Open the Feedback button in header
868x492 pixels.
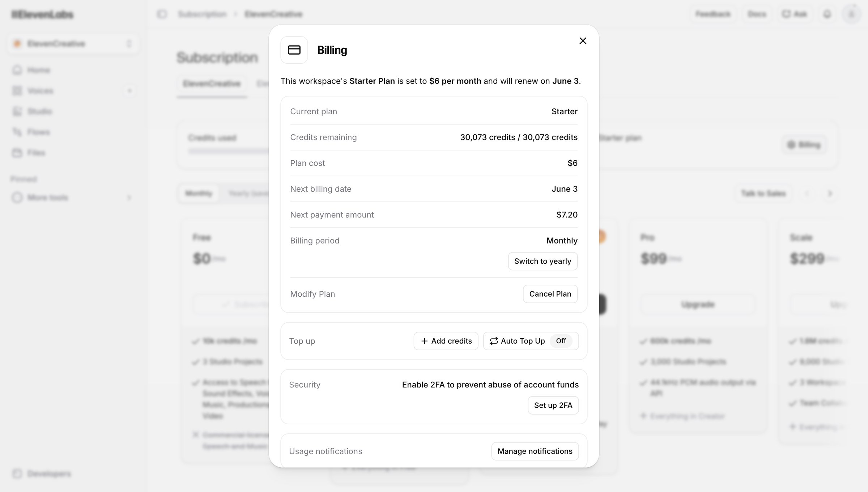pos(713,14)
